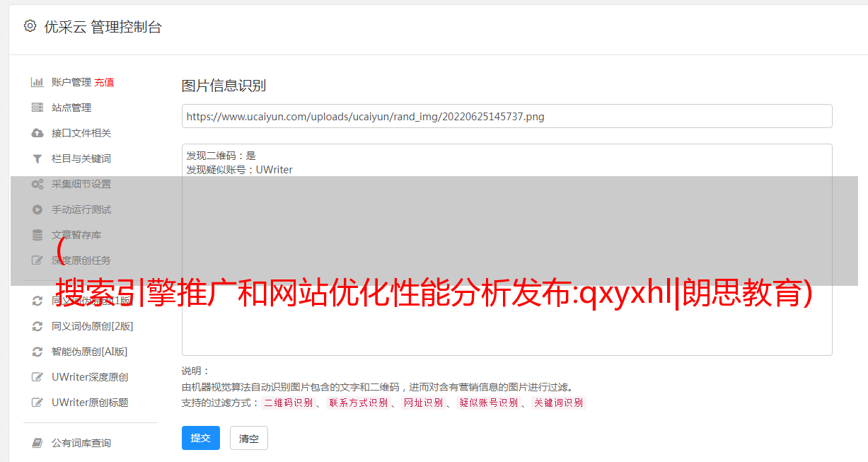Click the edit icon for 深度原创任务
The height and width of the screenshot is (462, 868).
tap(37, 260)
